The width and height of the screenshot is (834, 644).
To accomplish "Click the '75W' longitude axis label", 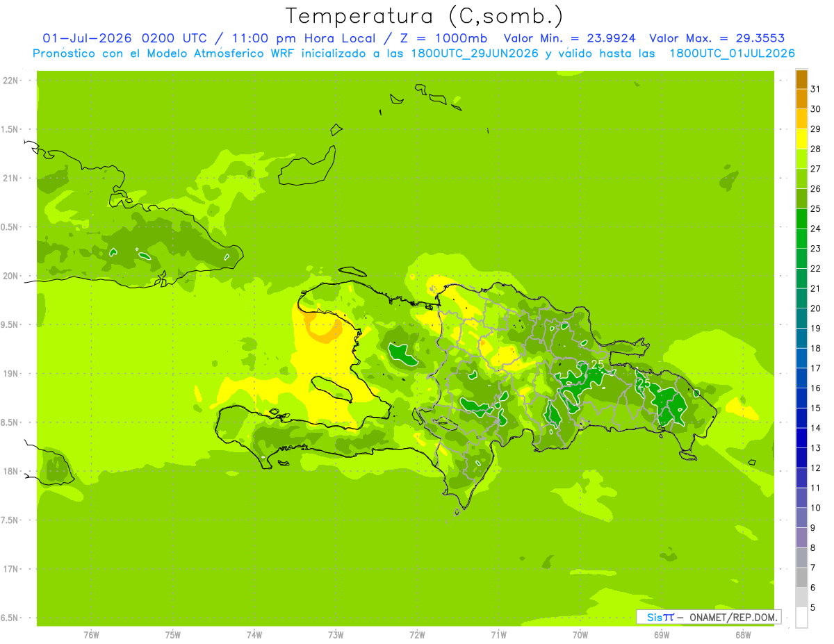I will [172, 635].
